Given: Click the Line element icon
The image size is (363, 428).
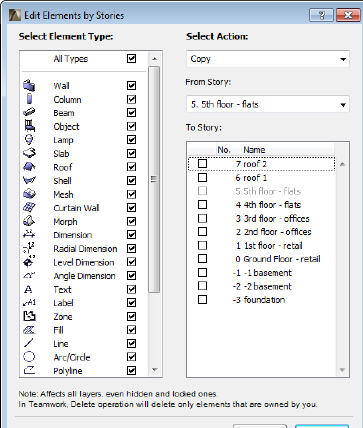Looking at the screenshot, I should coord(29,343).
